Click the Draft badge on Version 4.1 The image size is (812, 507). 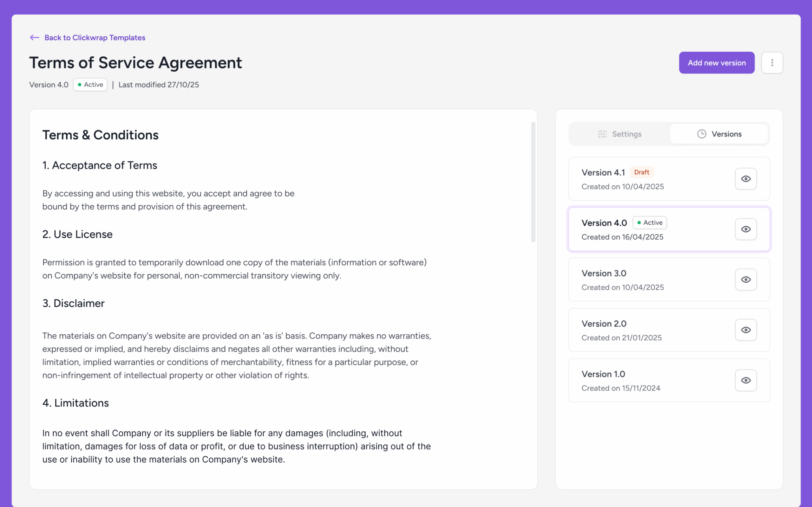pyautogui.click(x=641, y=172)
